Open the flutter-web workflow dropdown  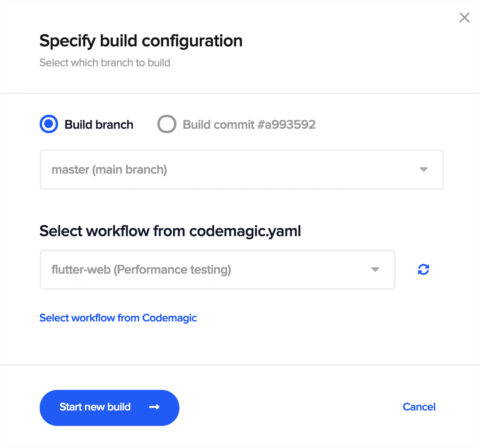(217, 269)
